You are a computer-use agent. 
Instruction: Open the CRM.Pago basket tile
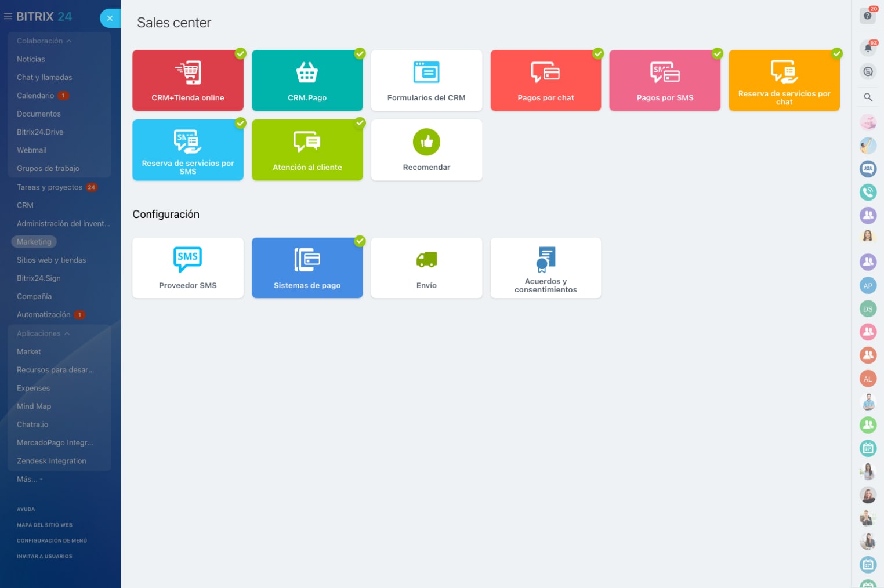307,81
